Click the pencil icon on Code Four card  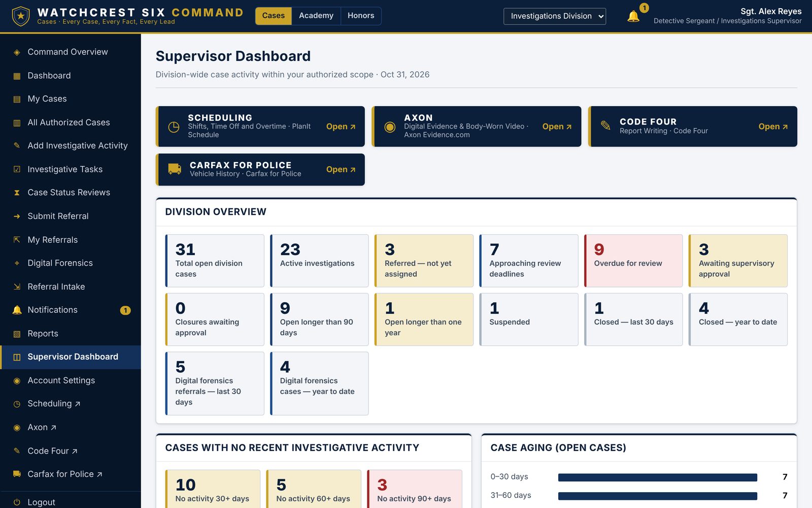[x=605, y=125]
